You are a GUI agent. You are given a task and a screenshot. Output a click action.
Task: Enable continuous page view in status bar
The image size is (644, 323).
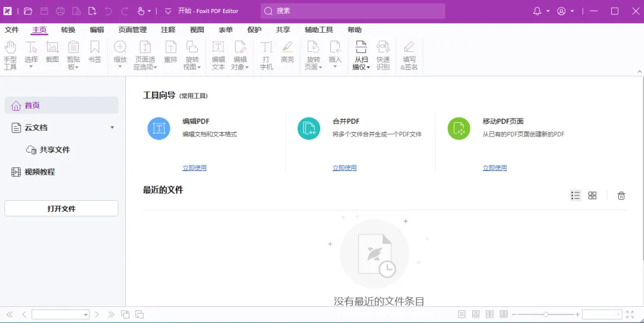click(476, 315)
